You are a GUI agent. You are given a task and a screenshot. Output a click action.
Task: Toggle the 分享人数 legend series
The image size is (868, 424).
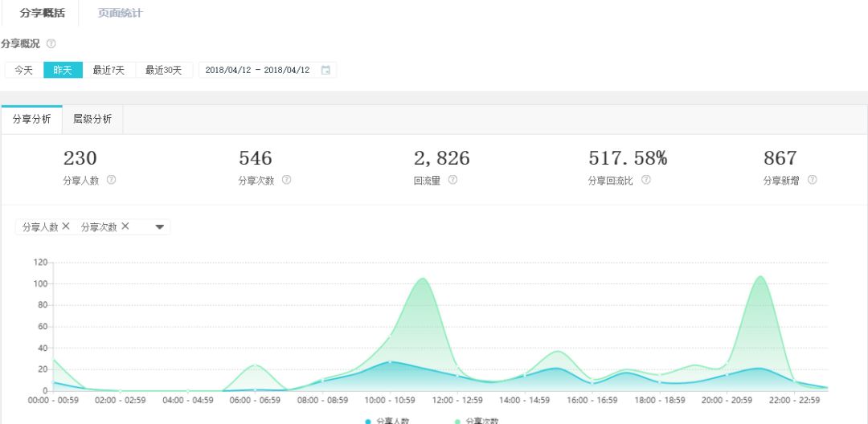387,421
